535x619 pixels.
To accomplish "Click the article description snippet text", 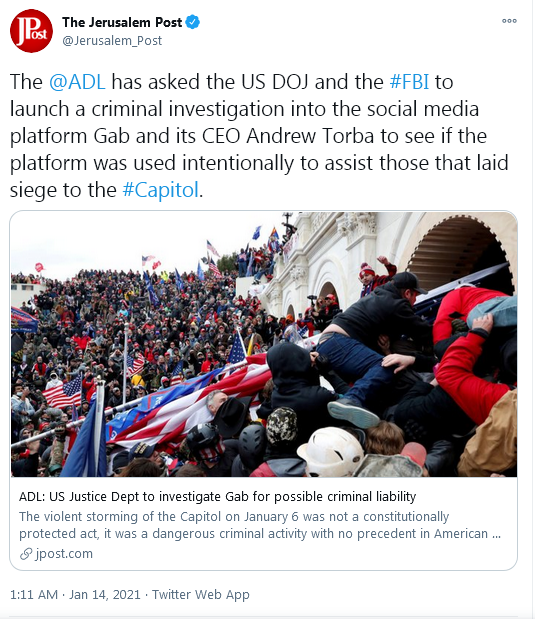I will point(260,525).
